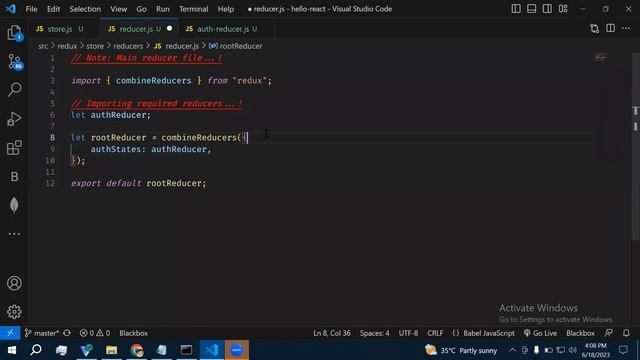Open MongoDB leaf icon in activity bar
Image resolution: width=640 pixels, height=360 pixels.
click(14, 205)
